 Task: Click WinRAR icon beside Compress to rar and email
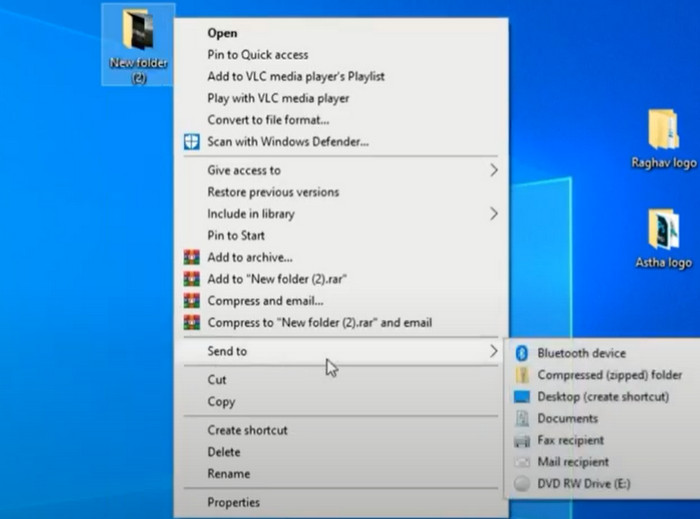(x=192, y=322)
